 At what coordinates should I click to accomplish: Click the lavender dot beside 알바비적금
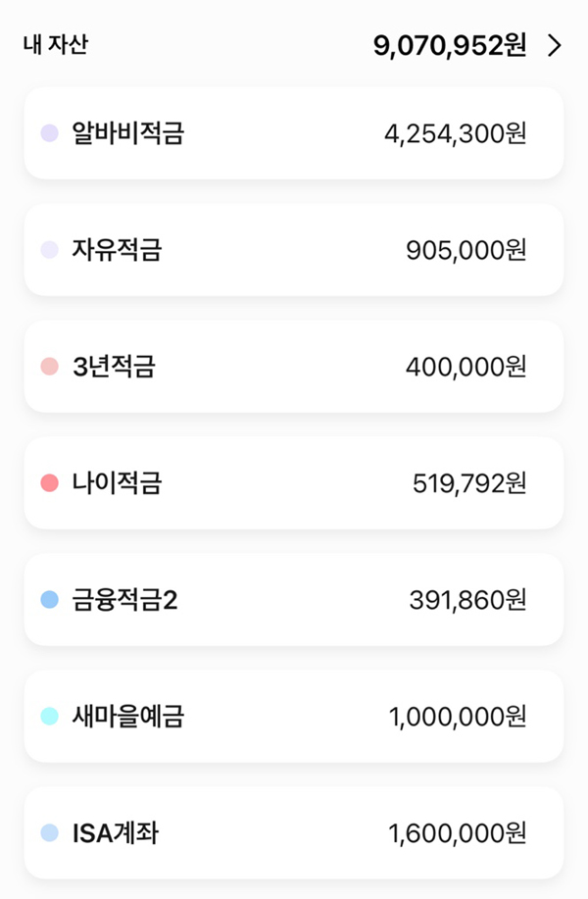50,133
